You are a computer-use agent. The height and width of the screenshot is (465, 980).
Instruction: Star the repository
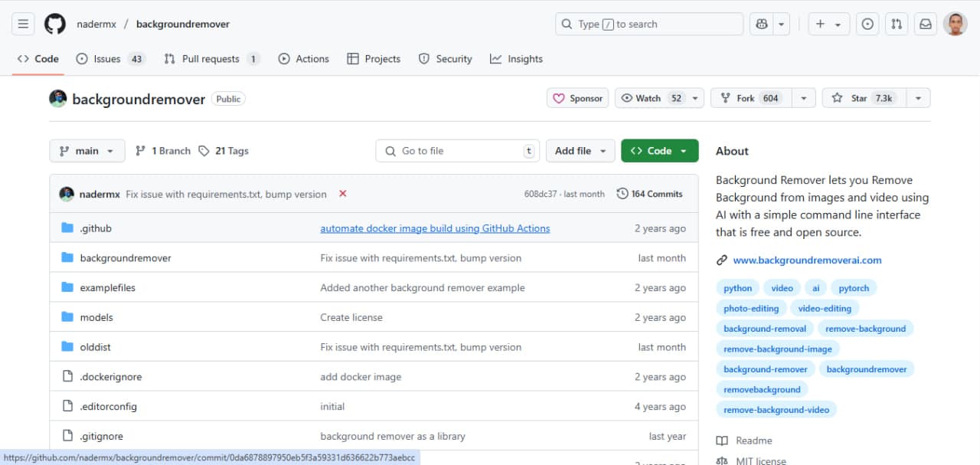tap(864, 98)
